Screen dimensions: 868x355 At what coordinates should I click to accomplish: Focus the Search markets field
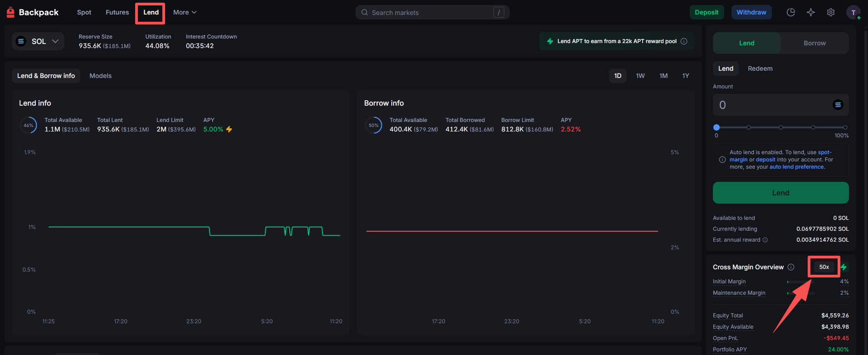click(432, 12)
